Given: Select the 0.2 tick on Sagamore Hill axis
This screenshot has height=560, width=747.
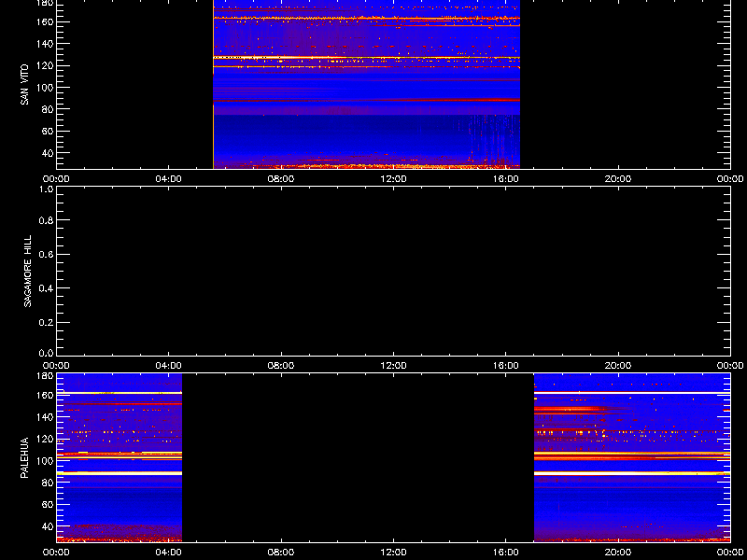Looking at the screenshot, I should (46, 322).
